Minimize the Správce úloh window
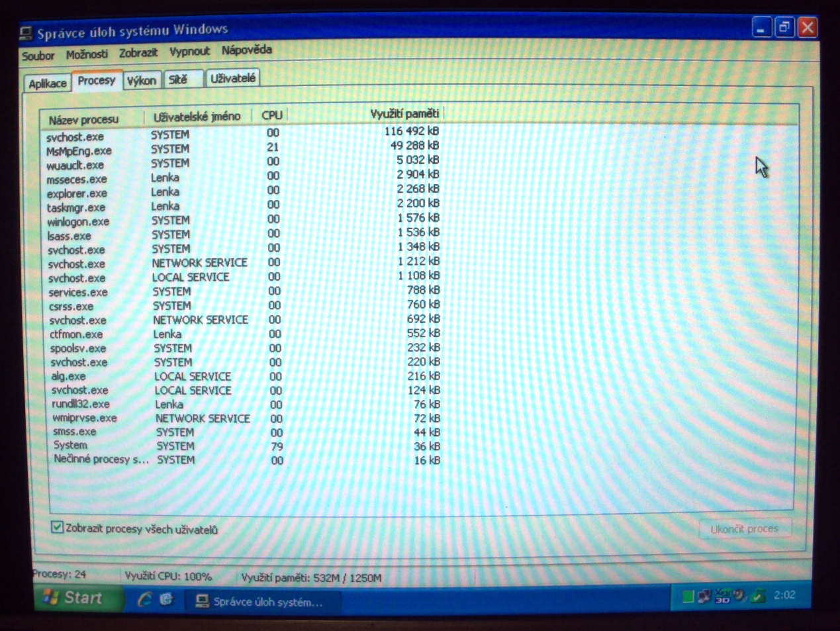 762,28
